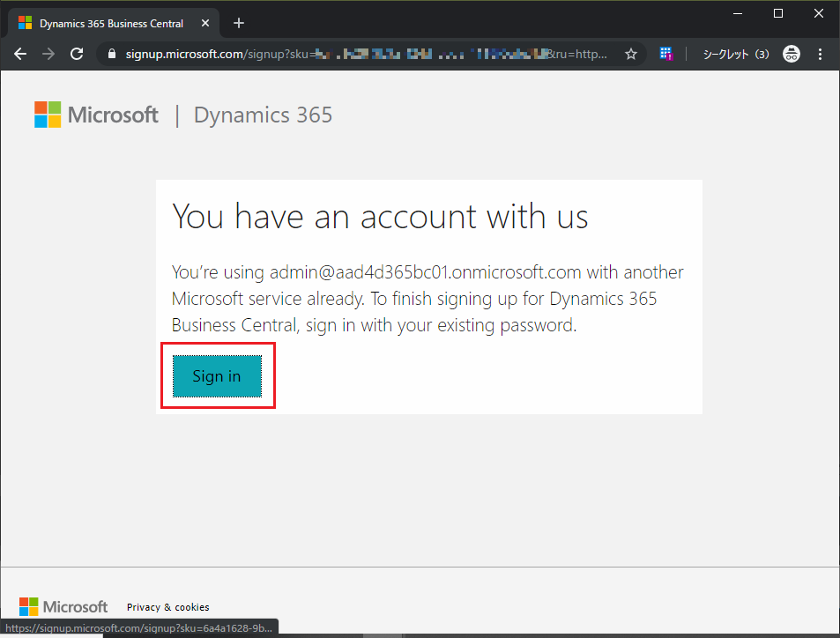Image resolution: width=840 pixels, height=638 pixels.
Task: Open the browser extension icon in toolbar
Action: (x=665, y=54)
